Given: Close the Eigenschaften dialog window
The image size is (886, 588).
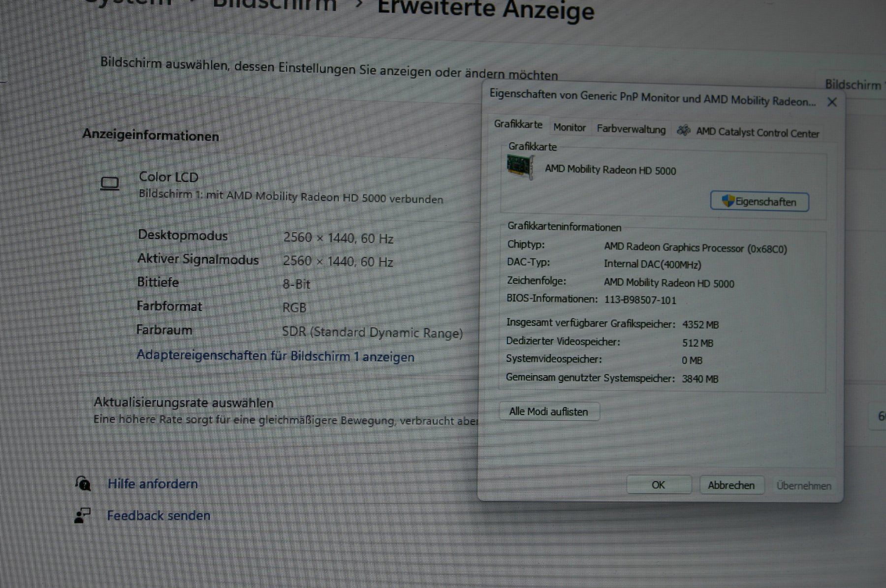Looking at the screenshot, I should pos(832,102).
